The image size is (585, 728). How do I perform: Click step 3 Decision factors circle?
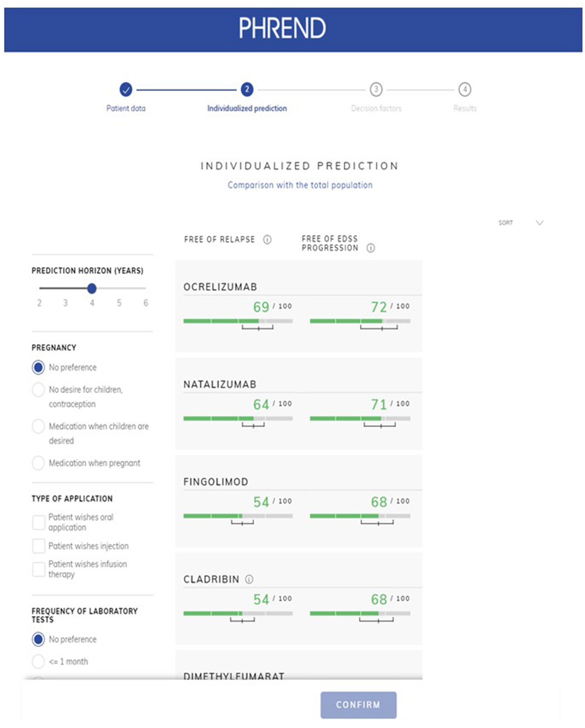click(x=376, y=90)
